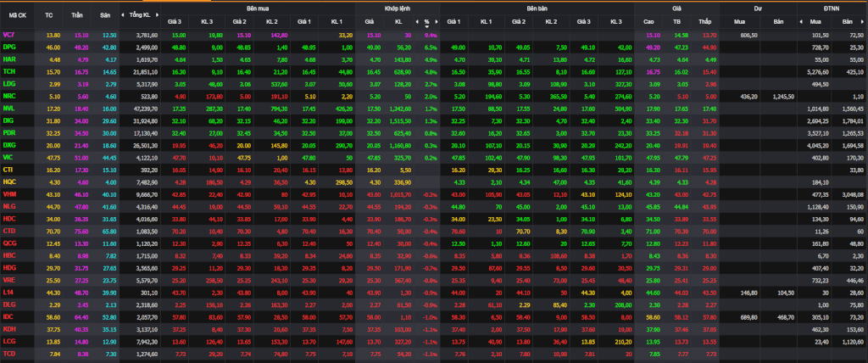Select stock symbol PDR

[x=8, y=132]
